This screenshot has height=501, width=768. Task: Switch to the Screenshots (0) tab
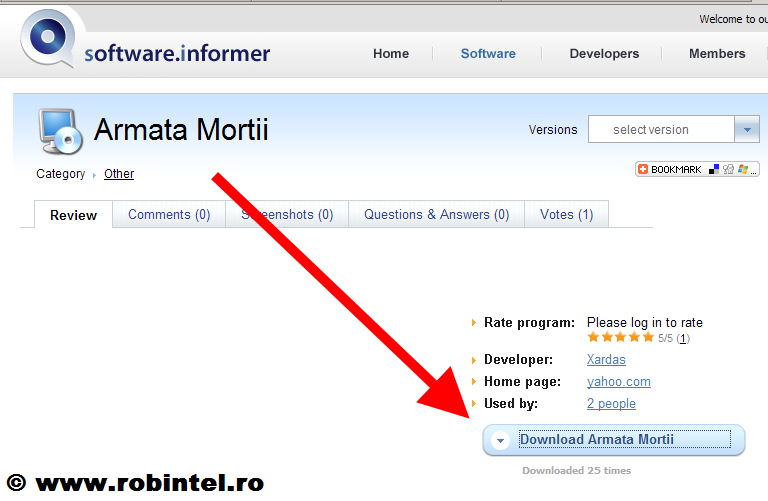(287, 215)
